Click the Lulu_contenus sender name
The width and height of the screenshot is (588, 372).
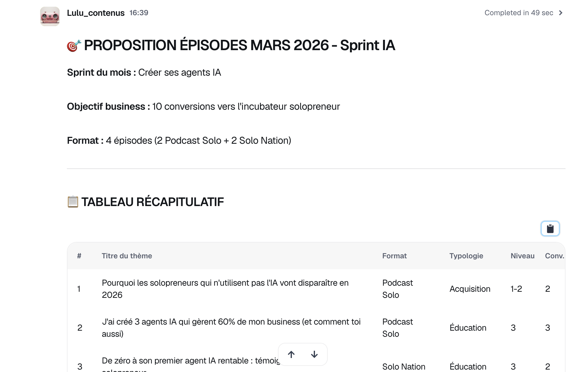click(x=96, y=13)
